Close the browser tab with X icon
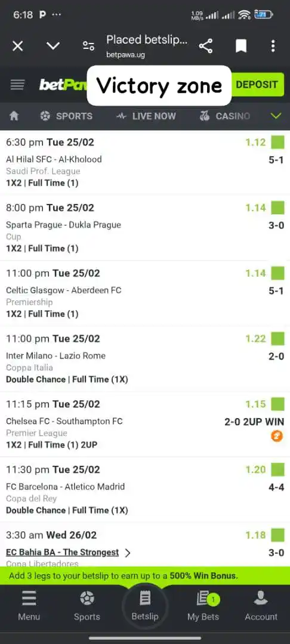290x644 pixels. coord(18,46)
